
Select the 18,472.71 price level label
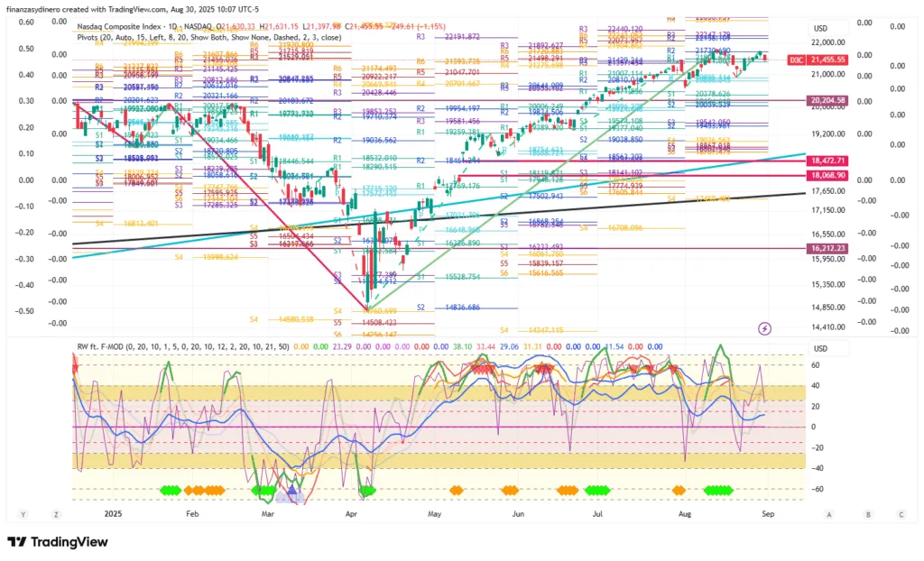(828, 161)
